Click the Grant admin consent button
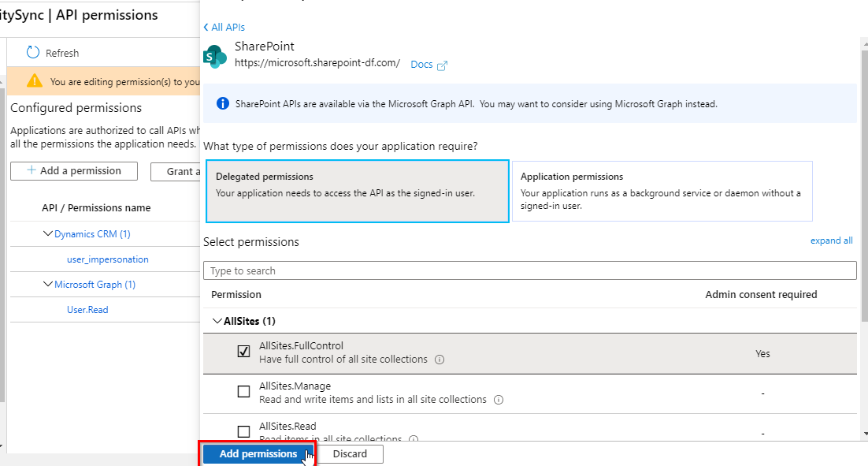The height and width of the screenshot is (466, 868). click(176, 172)
